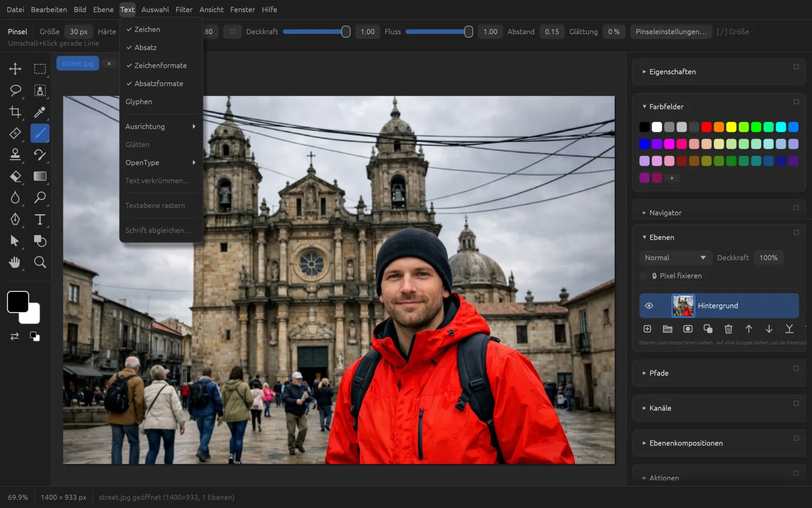Open the Ausrichtung submenu
The height and width of the screenshot is (508, 812).
[x=161, y=126]
